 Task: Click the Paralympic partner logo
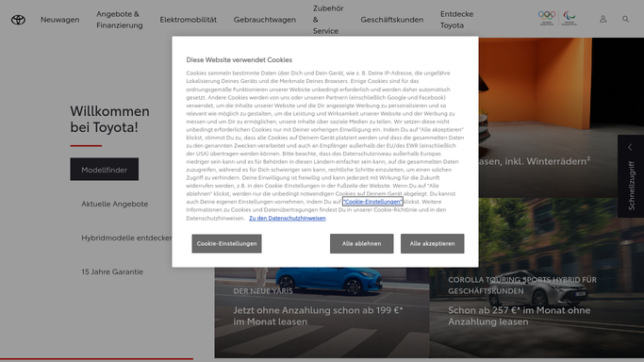[x=570, y=18]
